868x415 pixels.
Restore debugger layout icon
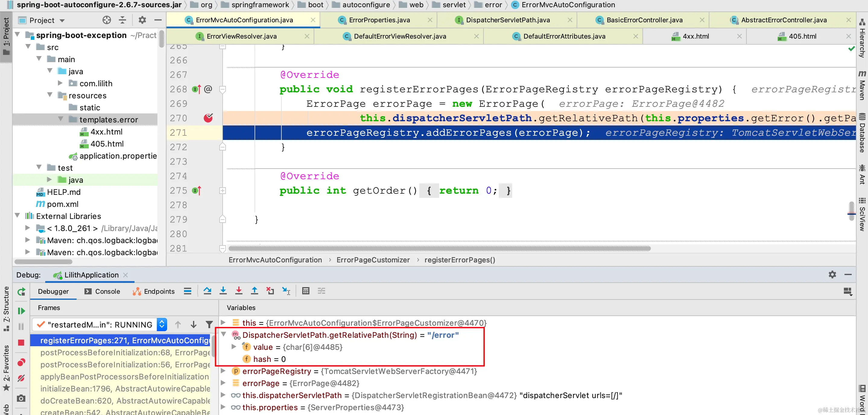[848, 291]
